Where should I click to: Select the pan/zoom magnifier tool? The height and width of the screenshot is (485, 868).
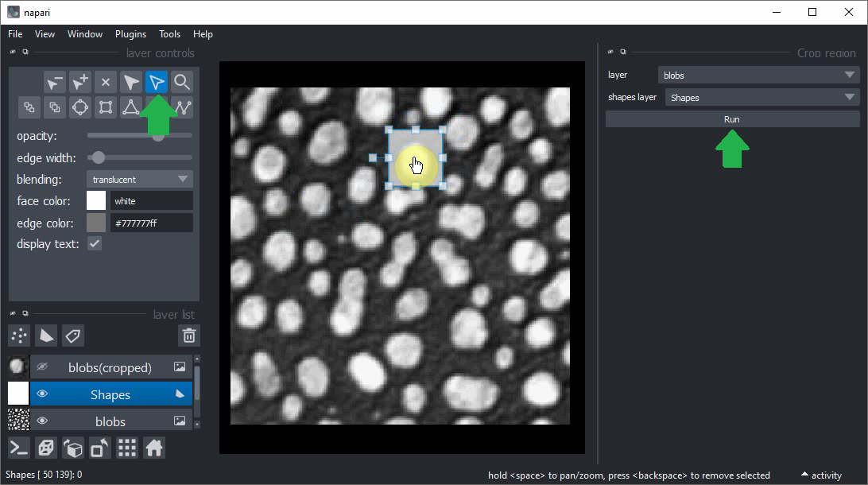pyautogui.click(x=182, y=82)
